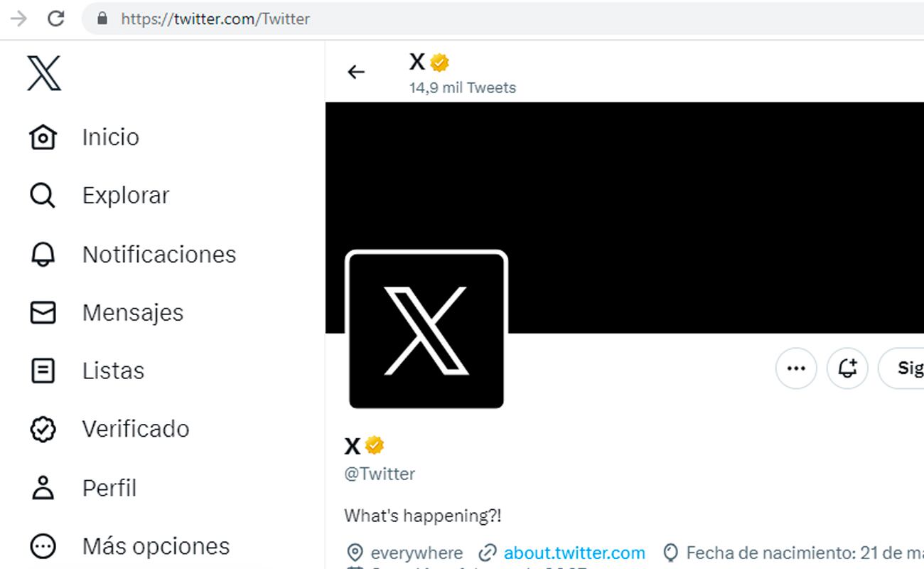Enable tweet notifications with the bell button
Screen dimensions: 924x569
pos(847,368)
